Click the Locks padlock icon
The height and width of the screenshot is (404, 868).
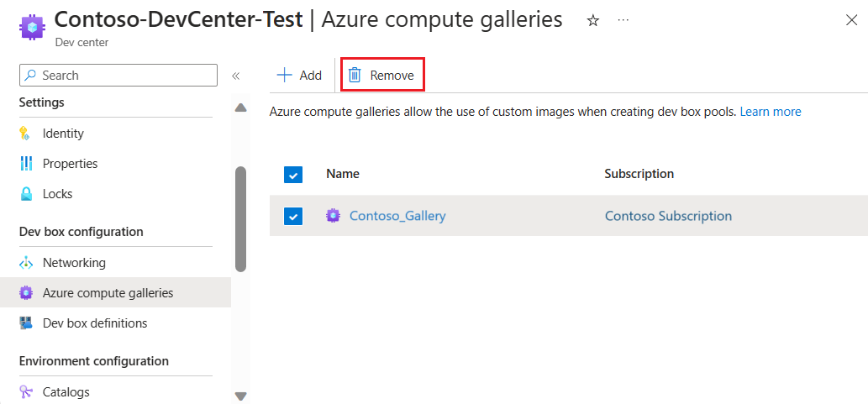click(x=26, y=194)
